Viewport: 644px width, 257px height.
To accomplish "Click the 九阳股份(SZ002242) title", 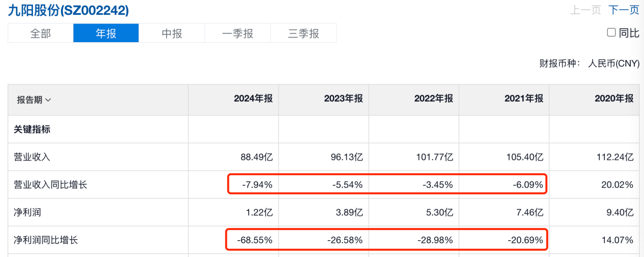I will pyautogui.click(x=69, y=11).
